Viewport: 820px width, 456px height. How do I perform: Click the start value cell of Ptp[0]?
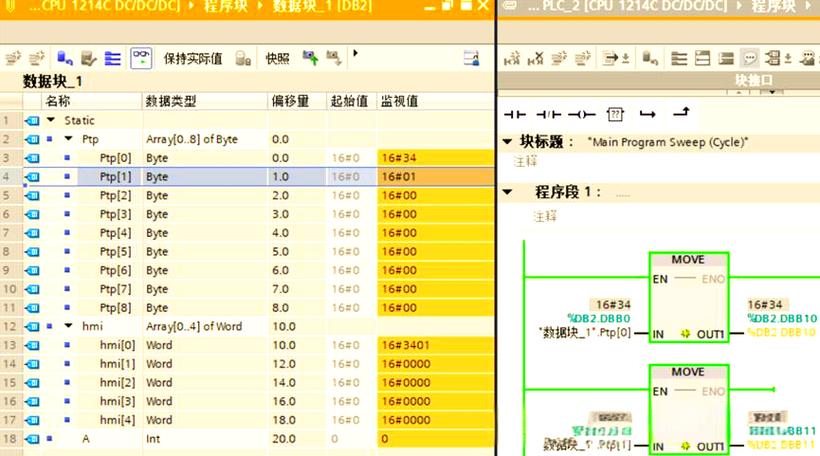point(350,157)
